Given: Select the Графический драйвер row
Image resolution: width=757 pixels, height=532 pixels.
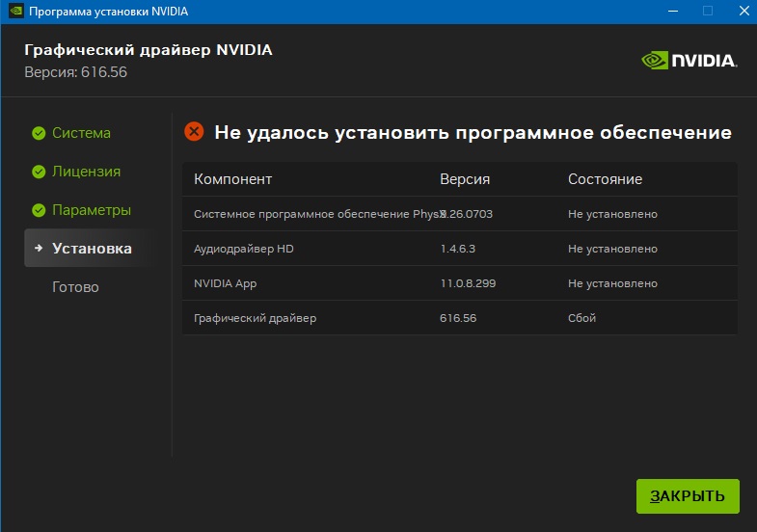Looking at the screenshot, I should tap(460, 318).
